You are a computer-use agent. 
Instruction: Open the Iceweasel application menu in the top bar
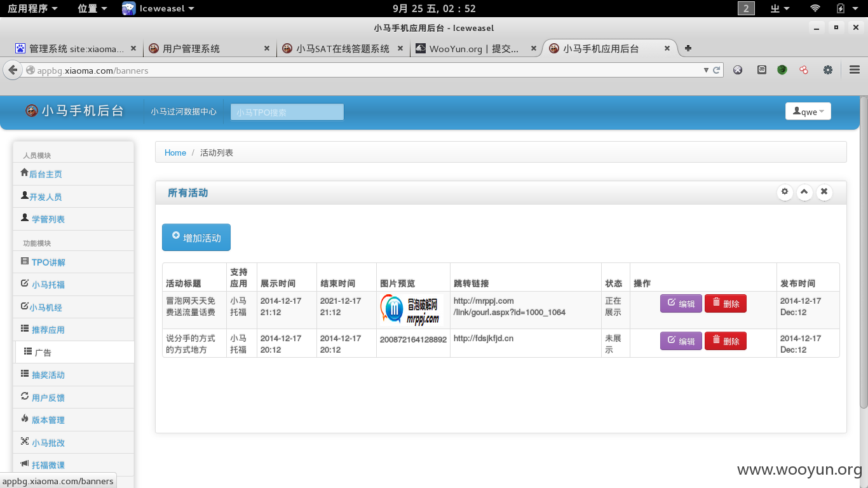tap(158, 8)
